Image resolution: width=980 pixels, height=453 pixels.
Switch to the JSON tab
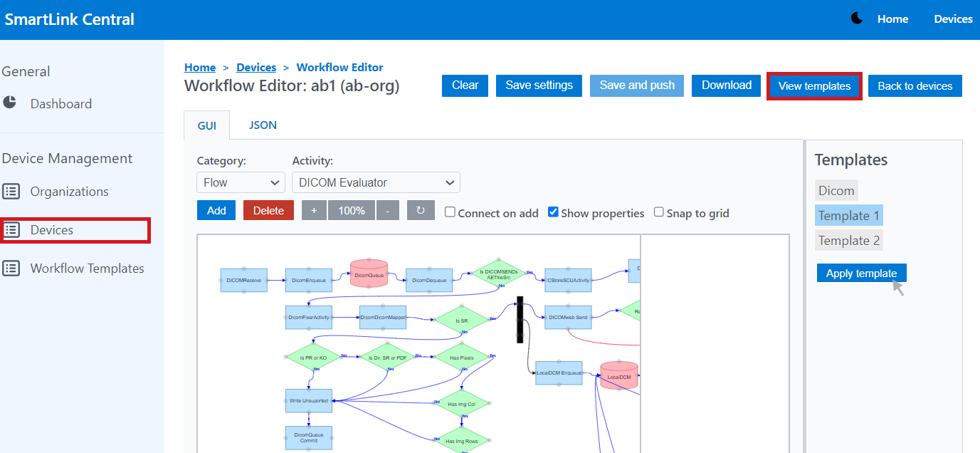pyautogui.click(x=263, y=125)
